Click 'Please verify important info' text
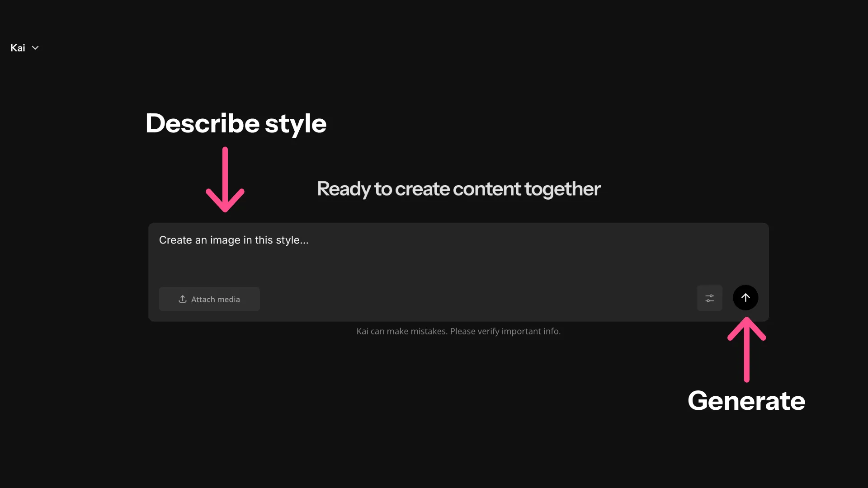 (x=505, y=331)
